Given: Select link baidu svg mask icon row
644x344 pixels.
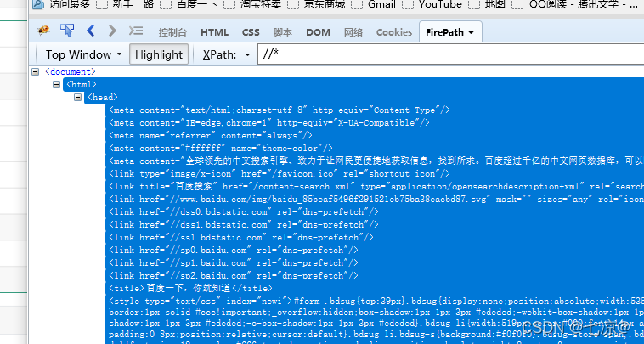Looking at the screenshot, I should pos(376,199).
